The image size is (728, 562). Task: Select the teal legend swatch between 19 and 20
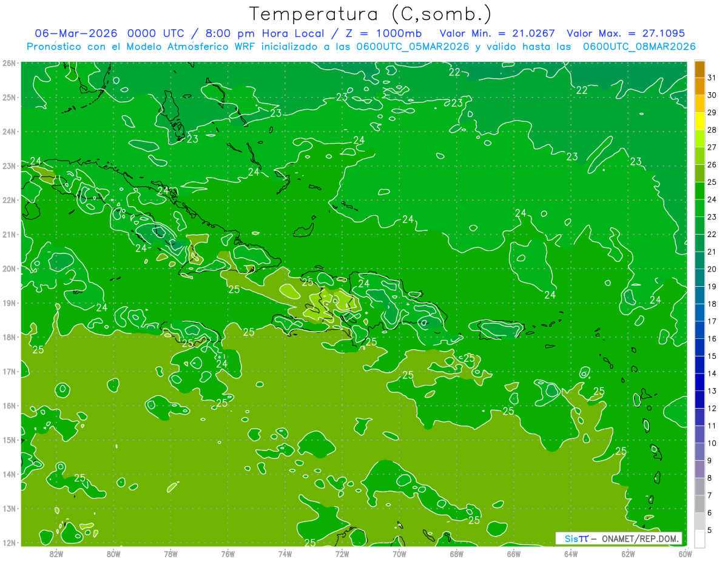coord(699,278)
